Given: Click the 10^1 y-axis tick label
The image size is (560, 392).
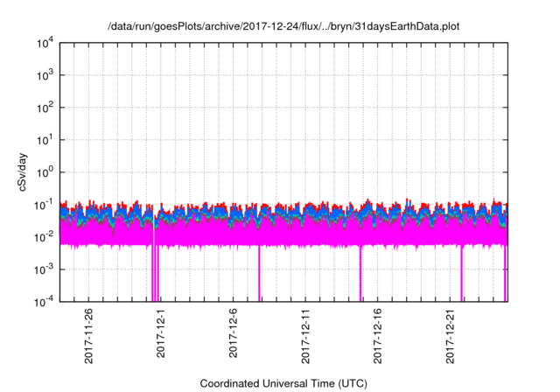Looking at the screenshot, I should (45, 141).
